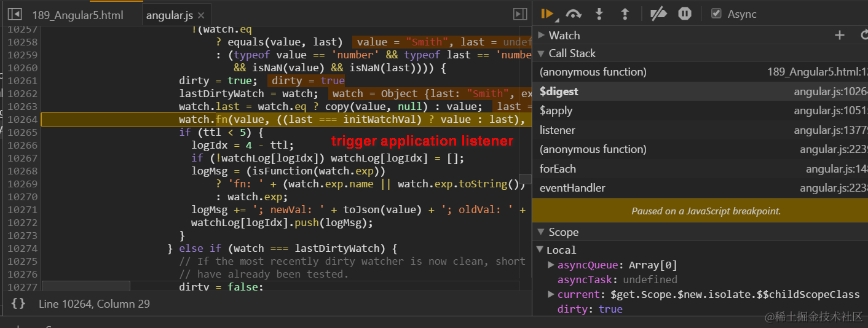Click the 'if (ttl < 5) {' line
This screenshot has height=328, width=868.
point(221,132)
